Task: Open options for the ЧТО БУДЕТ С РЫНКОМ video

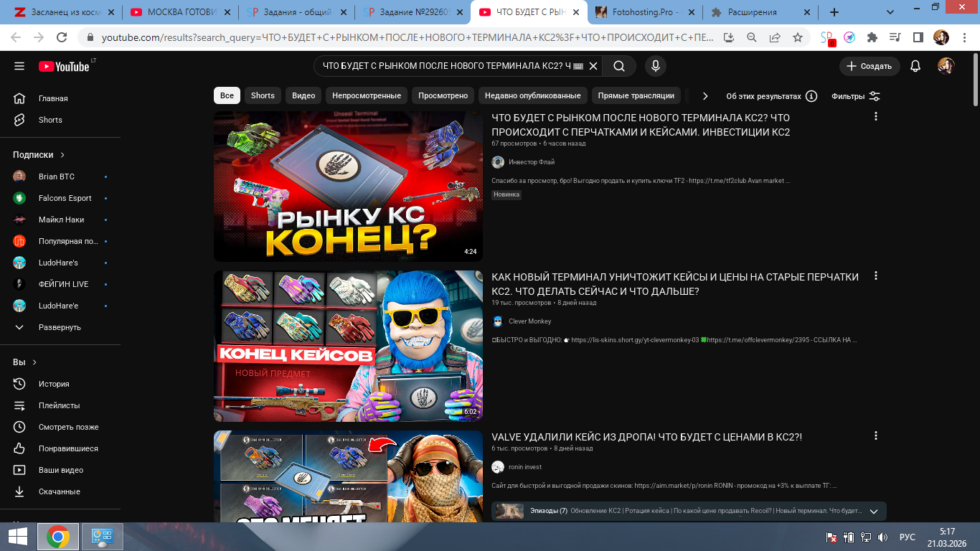Action: [875, 116]
